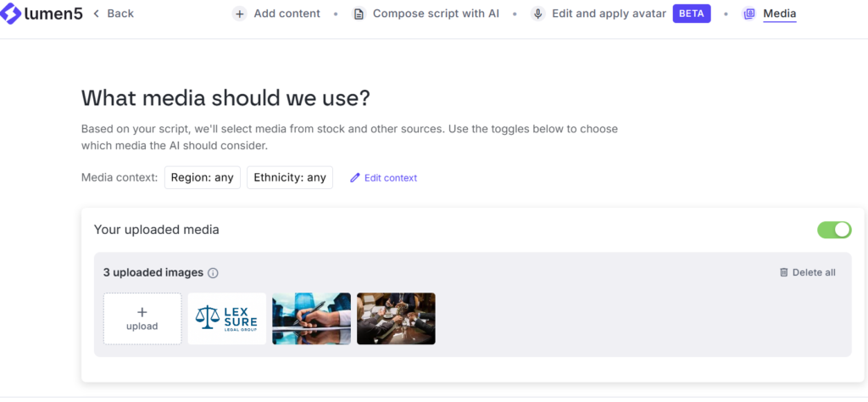
Task: Go to the Add content step
Action: 287,14
